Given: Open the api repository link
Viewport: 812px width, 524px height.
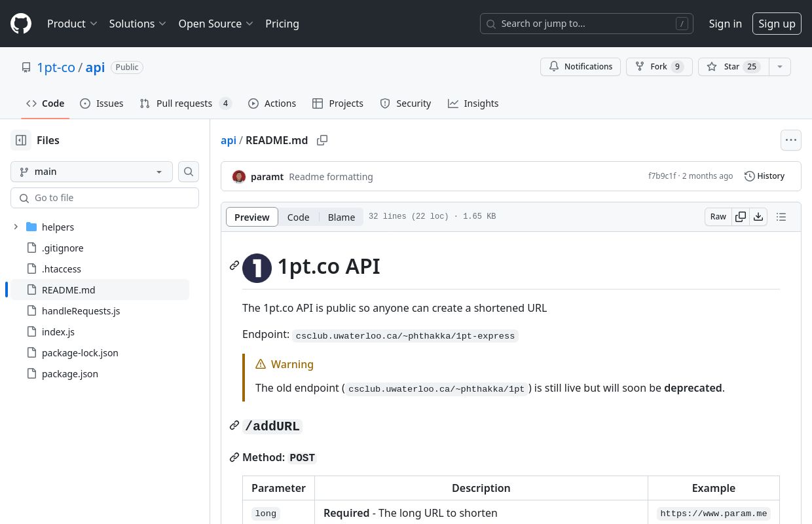Looking at the screenshot, I should click(x=95, y=67).
